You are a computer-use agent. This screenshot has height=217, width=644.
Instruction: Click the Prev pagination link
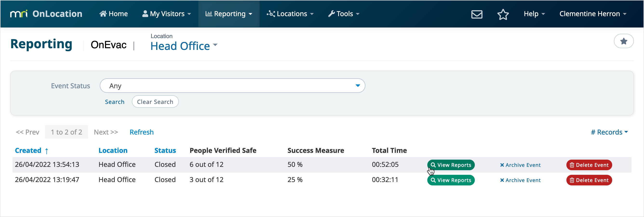27,132
